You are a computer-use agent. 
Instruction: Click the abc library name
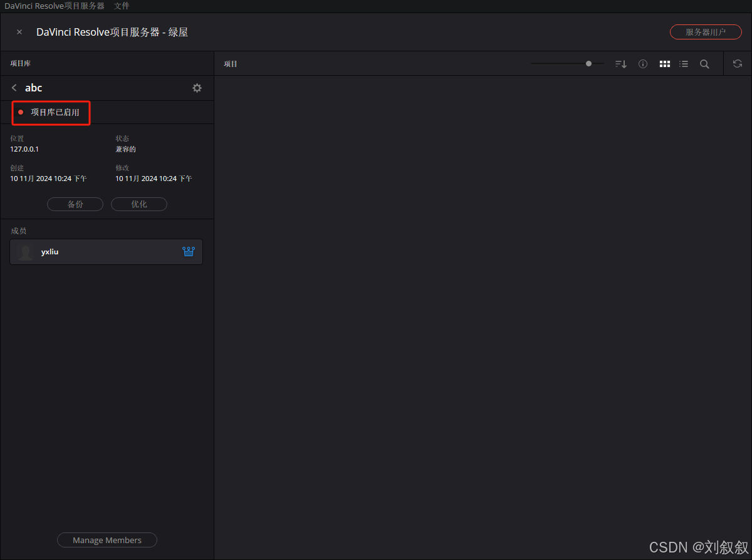pyautogui.click(x=33, y=88)
